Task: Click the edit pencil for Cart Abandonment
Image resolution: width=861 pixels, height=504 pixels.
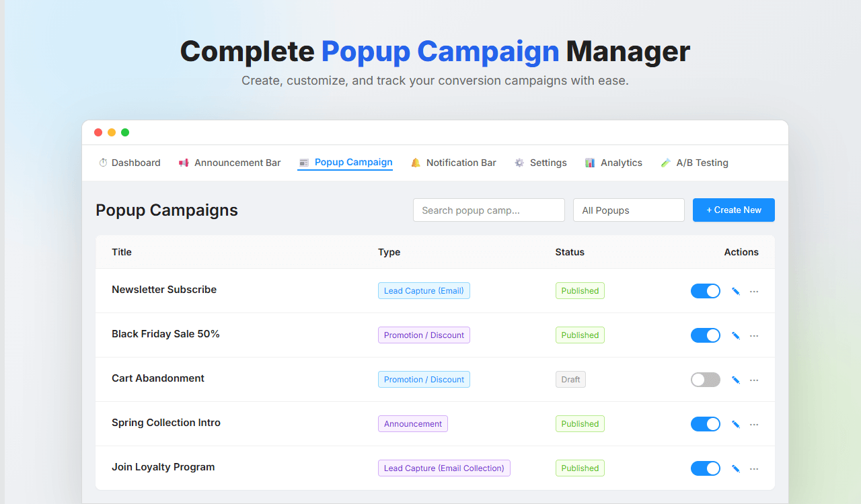Action: tap(735, 380)
